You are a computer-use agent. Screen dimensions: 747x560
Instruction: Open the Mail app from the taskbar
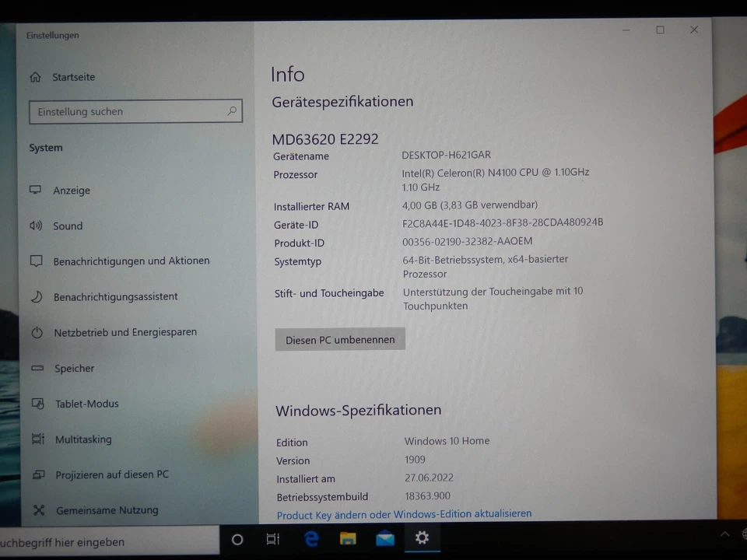pyautogui.click(x=384, y=538)
